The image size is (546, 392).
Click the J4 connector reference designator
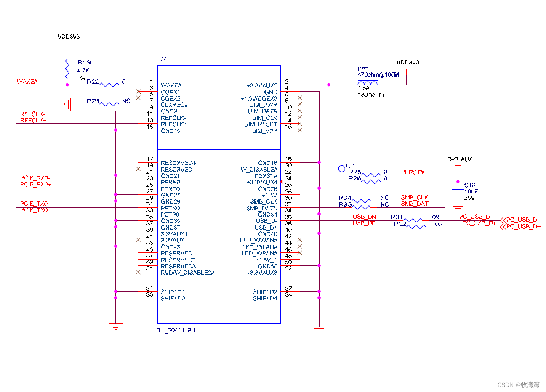pos(164,59)
